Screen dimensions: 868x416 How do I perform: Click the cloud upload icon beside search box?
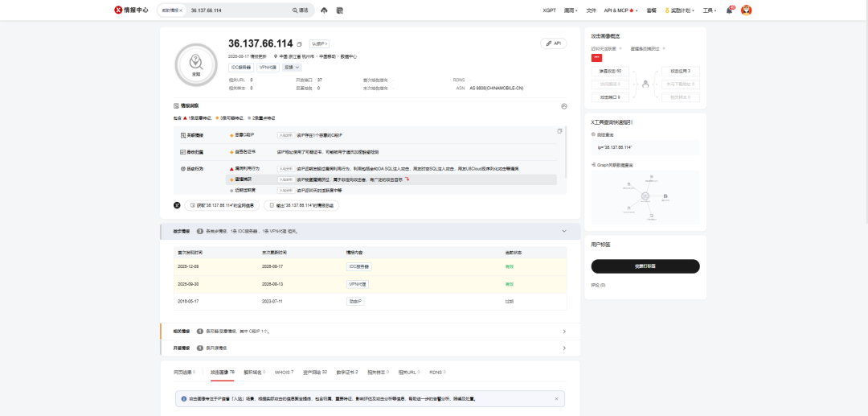325,10
